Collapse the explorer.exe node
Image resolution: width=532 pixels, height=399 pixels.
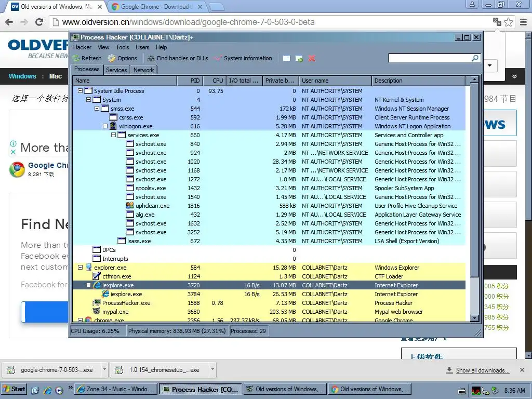pos(80,268)
